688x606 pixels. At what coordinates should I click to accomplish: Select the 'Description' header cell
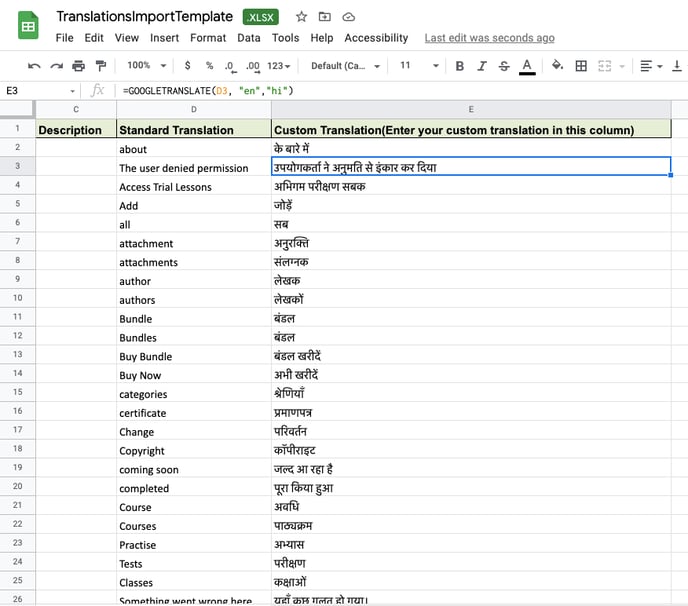coord(76,129)
